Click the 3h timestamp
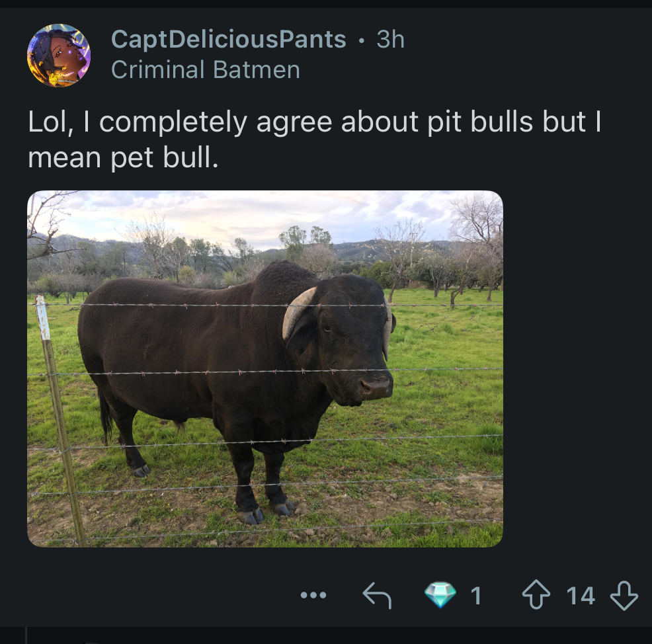 [390, 40]
